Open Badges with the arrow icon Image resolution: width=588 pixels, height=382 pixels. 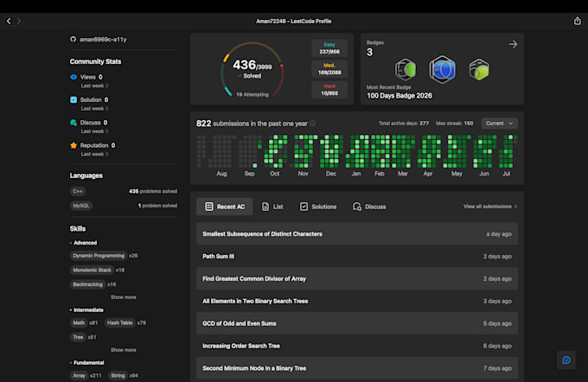513,44
